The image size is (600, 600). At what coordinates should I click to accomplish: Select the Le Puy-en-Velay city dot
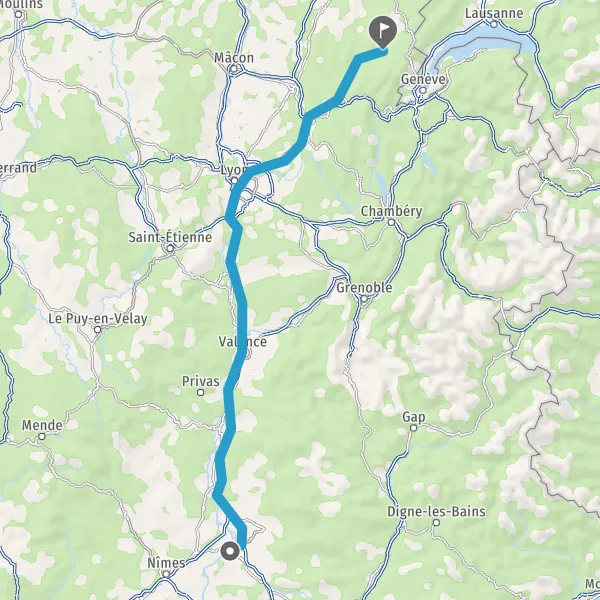click(x=98, y=329)
